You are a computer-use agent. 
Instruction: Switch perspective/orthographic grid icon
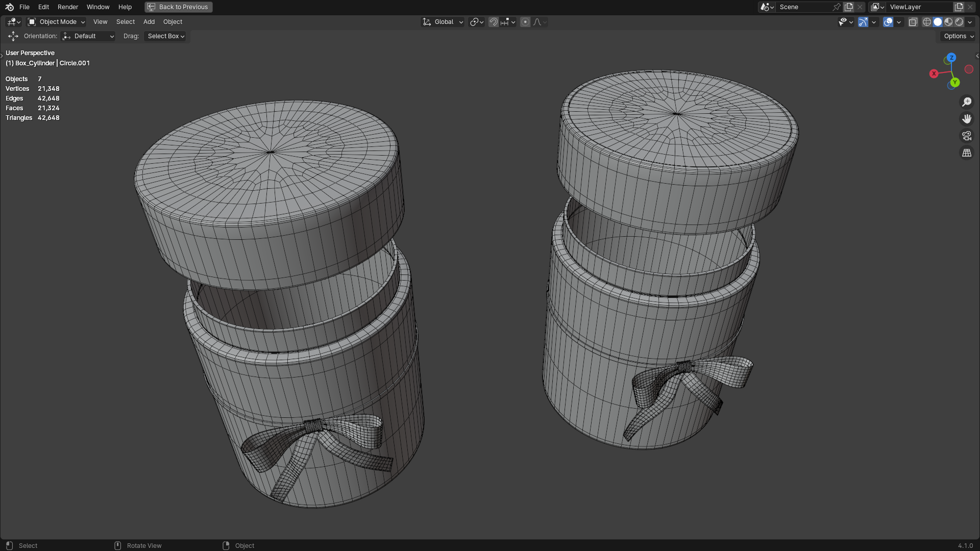coord(967,153)
